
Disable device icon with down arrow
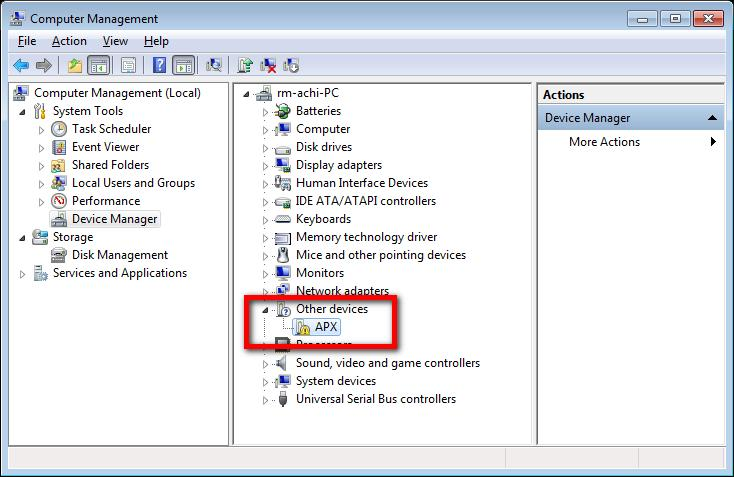click(x=291, y=65)
